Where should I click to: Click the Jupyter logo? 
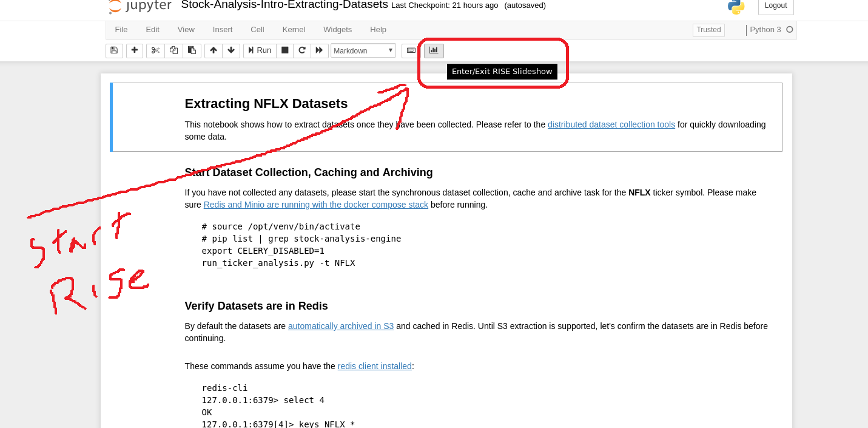[x=140, y=6]
